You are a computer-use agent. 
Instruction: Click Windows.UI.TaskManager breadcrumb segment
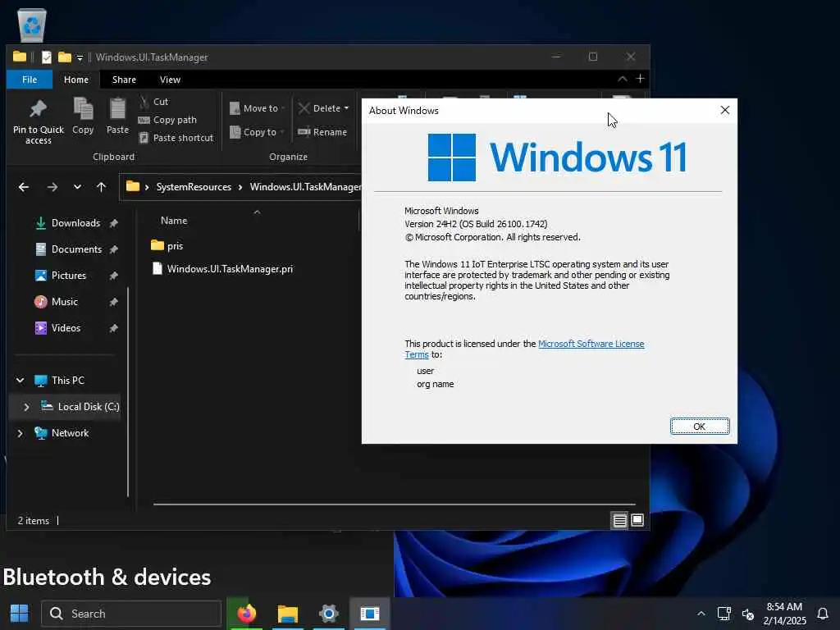point(305,187)
